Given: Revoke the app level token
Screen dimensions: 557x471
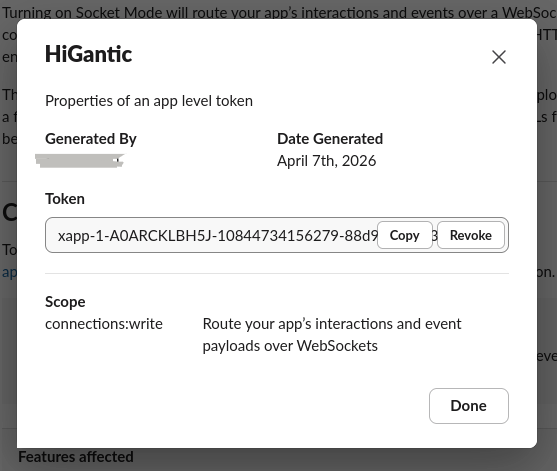Looking at the screenshot, I should tap(471, 235).
